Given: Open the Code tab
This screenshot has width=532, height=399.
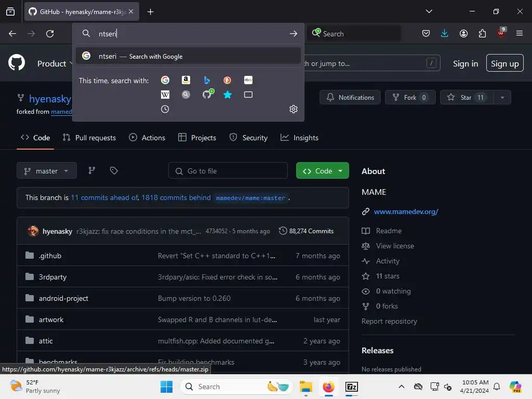Looking at the screenshot, I should (35, 138).
